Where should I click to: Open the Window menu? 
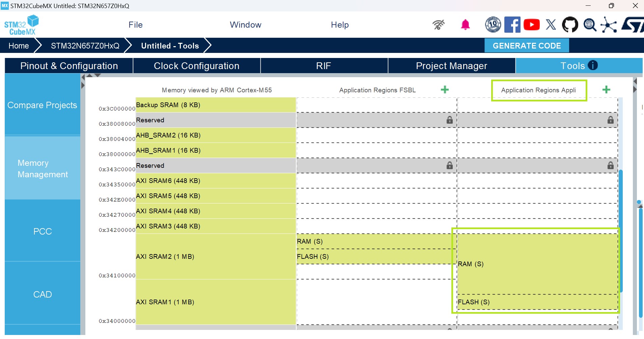(x=246, y=25)
